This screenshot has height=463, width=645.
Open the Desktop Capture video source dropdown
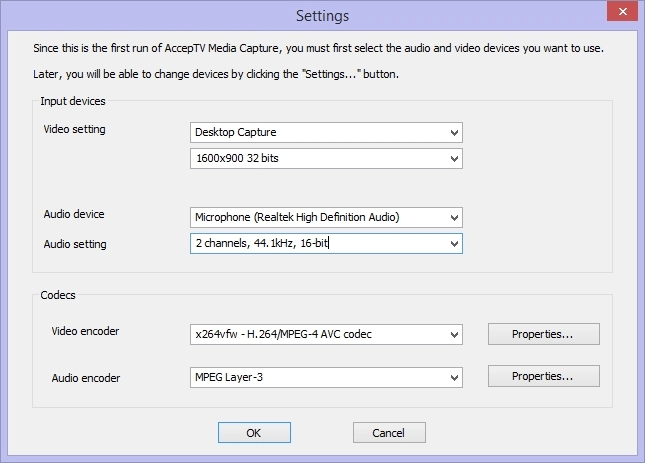tap(326, 132)
